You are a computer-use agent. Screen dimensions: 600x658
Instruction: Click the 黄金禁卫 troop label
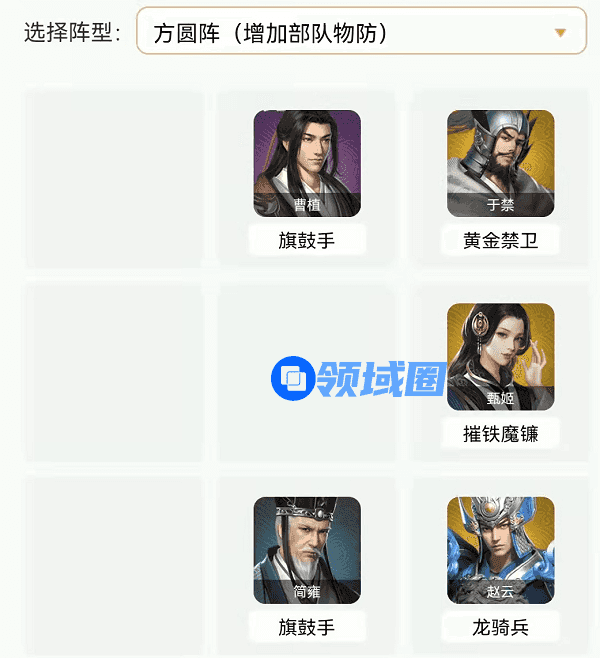point(501,240)
